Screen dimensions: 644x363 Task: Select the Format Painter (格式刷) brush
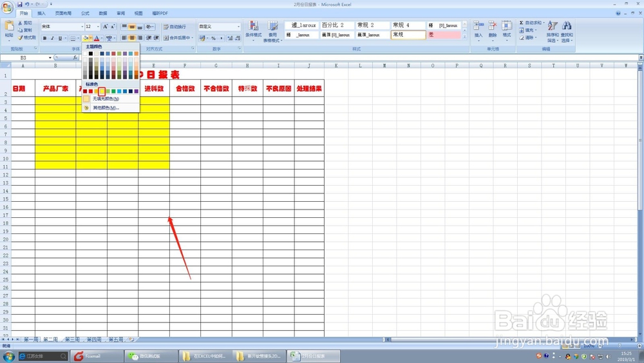point(26,37)
